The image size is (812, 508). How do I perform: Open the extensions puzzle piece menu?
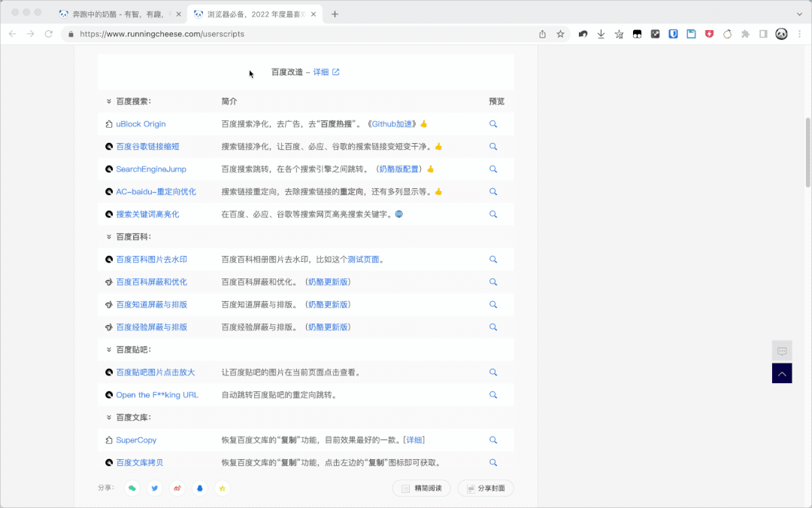point(745,34)
